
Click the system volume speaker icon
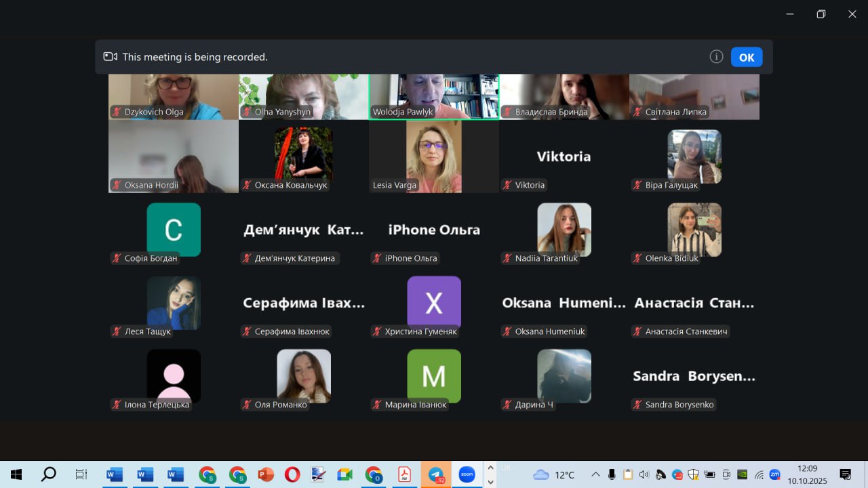644,474
